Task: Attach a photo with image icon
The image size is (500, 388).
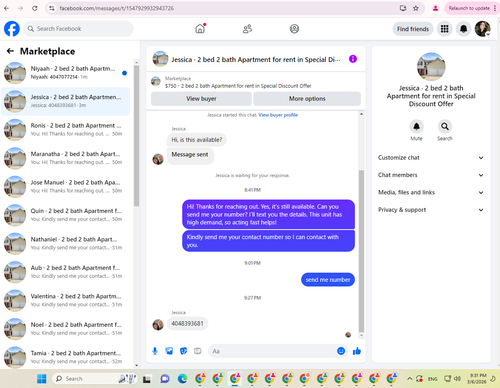Action: [x=169, y=351]
